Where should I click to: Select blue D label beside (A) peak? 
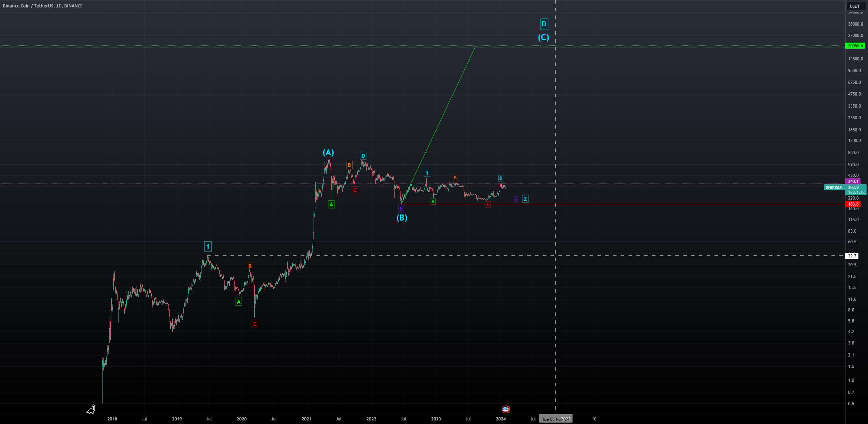363,156
